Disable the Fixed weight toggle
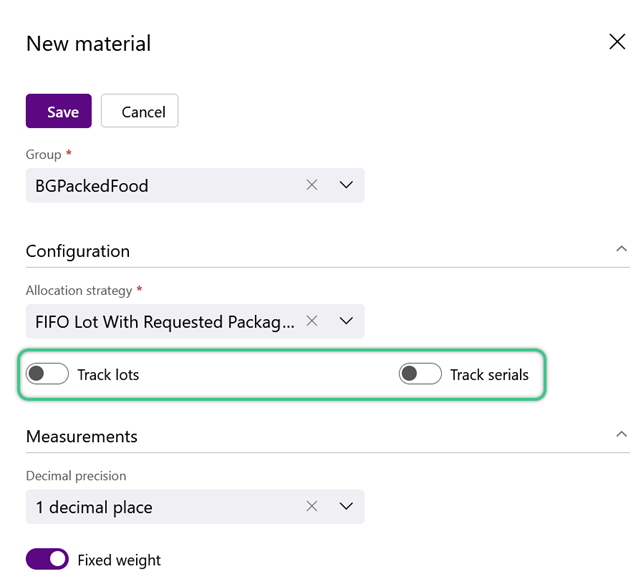 click(x=47, y=559)
